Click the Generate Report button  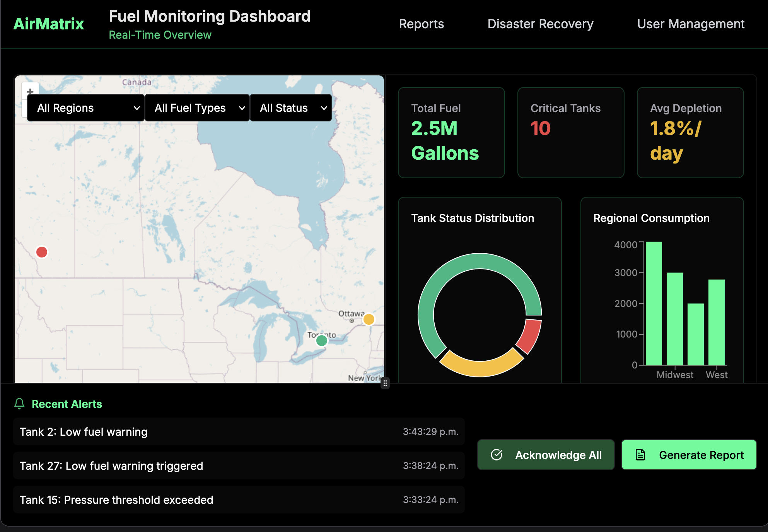click(689, 455)
